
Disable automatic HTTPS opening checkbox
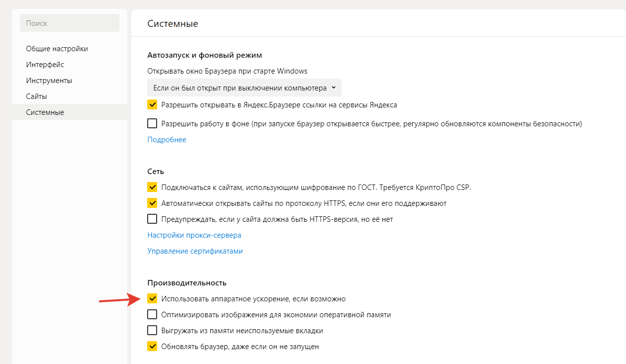(152, 203)
